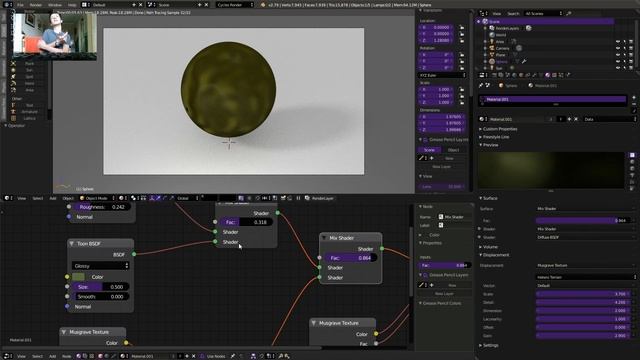
Task: Adjust the Mix Shader Fac 0.864 node slider
Action: [x=351, y=258]
